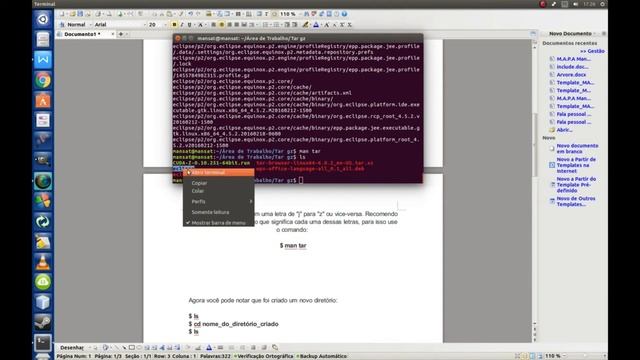The height and width of the screenshot is (360, 640).
Task: Click the font color A icon
Action: click(316, 24)
